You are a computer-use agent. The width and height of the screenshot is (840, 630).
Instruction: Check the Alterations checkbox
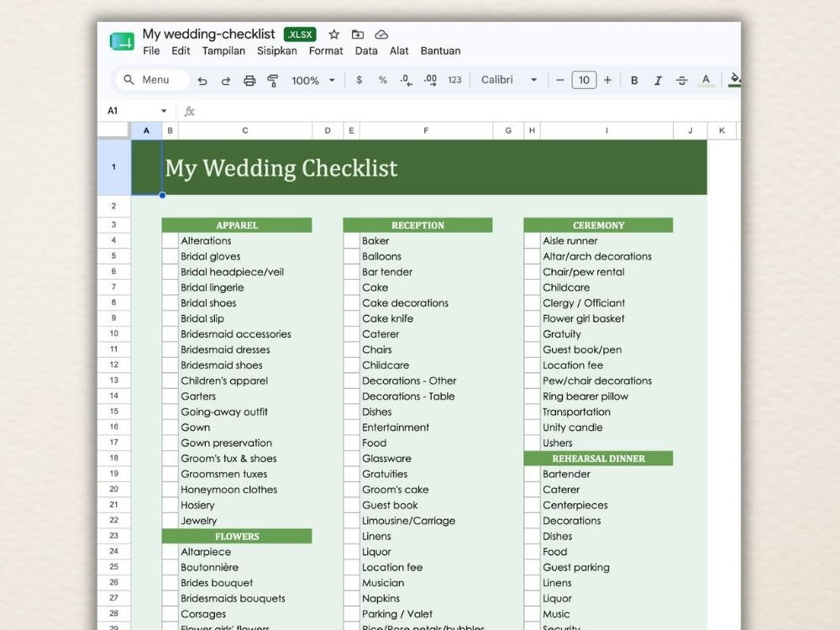[x=171, y=240]
